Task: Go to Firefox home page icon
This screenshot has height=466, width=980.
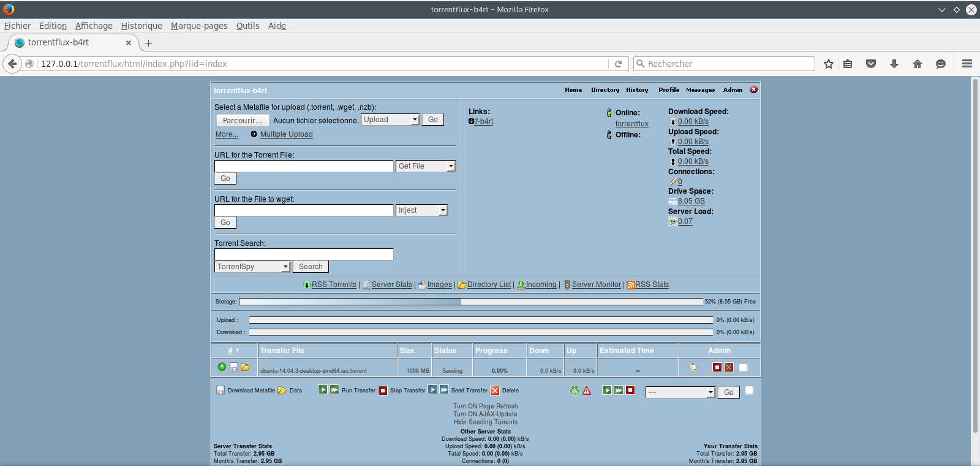Action: (x=918, y=64)
